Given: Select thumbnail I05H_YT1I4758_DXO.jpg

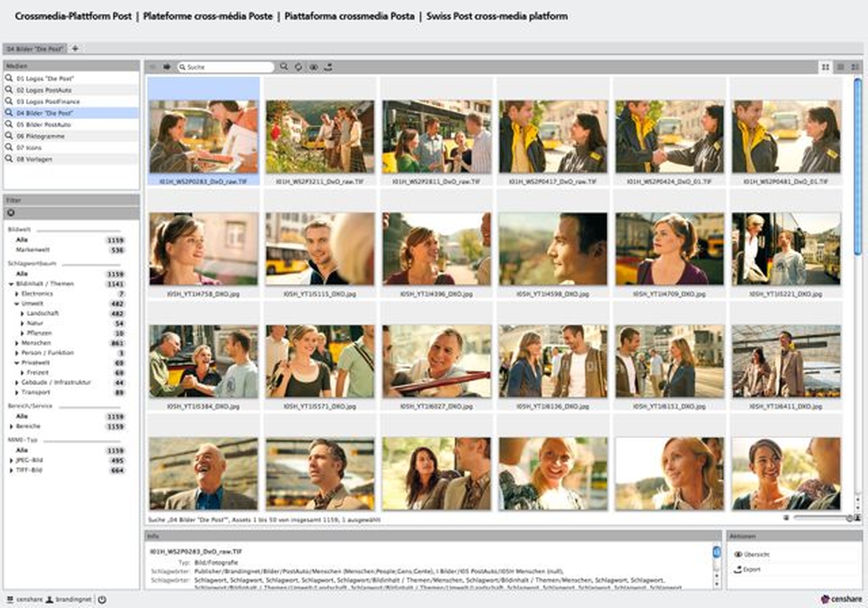Looking at the screenshot, I should 203,249.
